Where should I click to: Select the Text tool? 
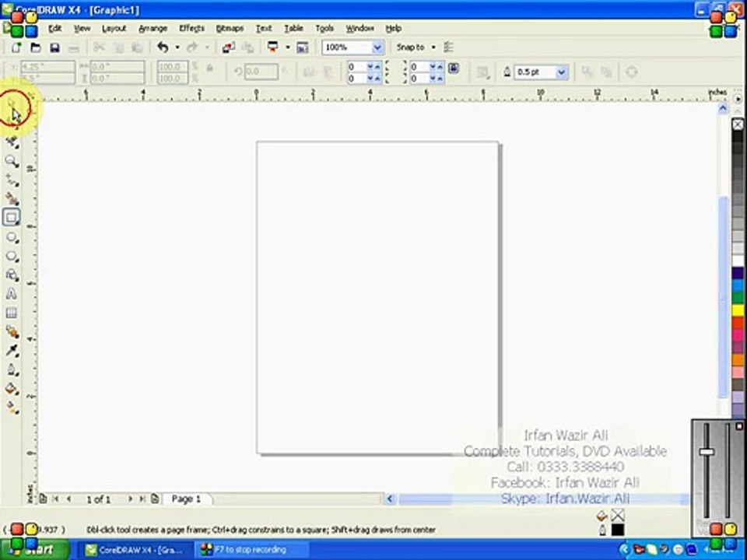[x=12, y=294]
